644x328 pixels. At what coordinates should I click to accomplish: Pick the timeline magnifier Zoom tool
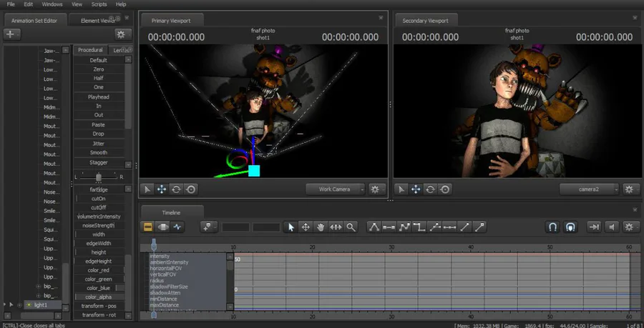coord(351,227)
